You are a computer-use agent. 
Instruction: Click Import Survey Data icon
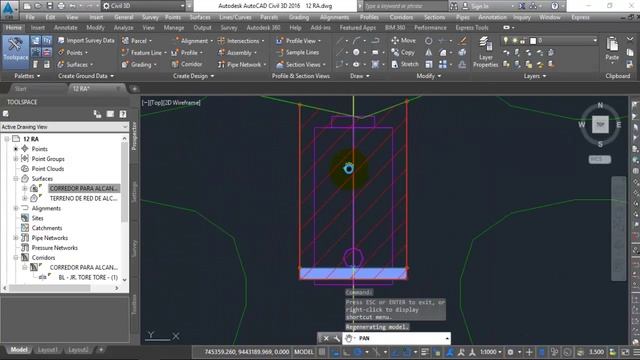pyautogui.click(x=61, y=40)
